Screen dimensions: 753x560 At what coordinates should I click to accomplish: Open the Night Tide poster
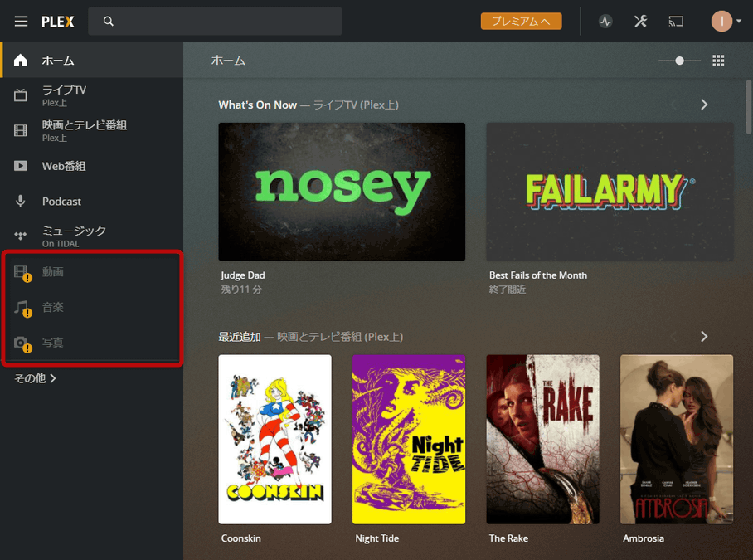click(x=409, y=440)
